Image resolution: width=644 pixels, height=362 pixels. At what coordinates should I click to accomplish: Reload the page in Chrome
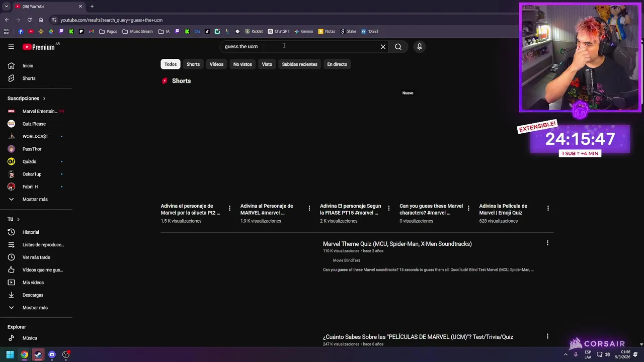point(30,20)
